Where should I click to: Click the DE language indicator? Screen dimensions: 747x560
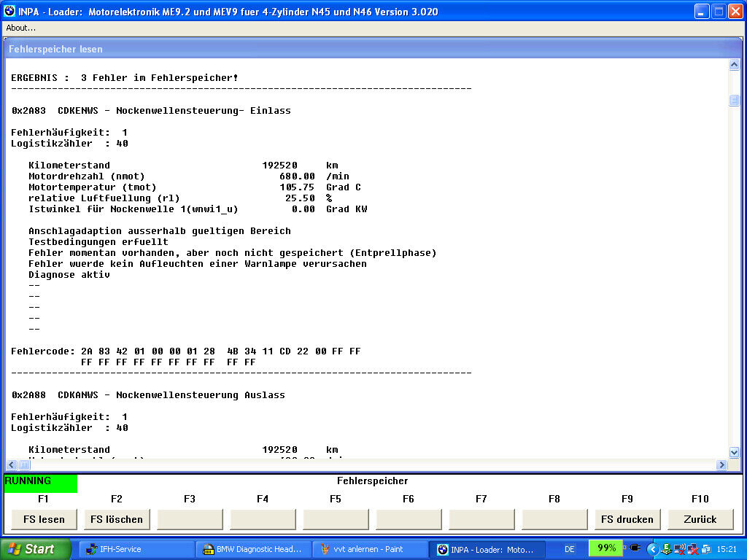pyautogui.click(x=570, y=548)
